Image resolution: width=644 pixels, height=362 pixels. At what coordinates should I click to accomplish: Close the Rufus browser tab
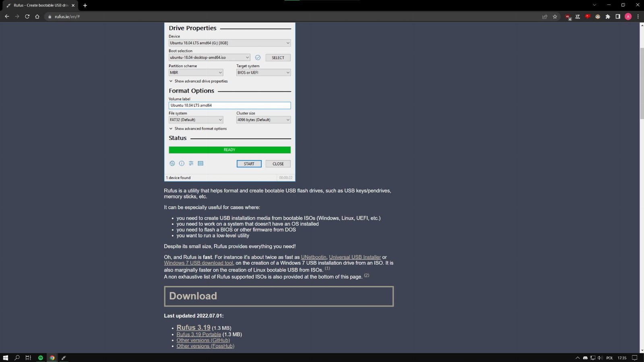pos(73,5)
